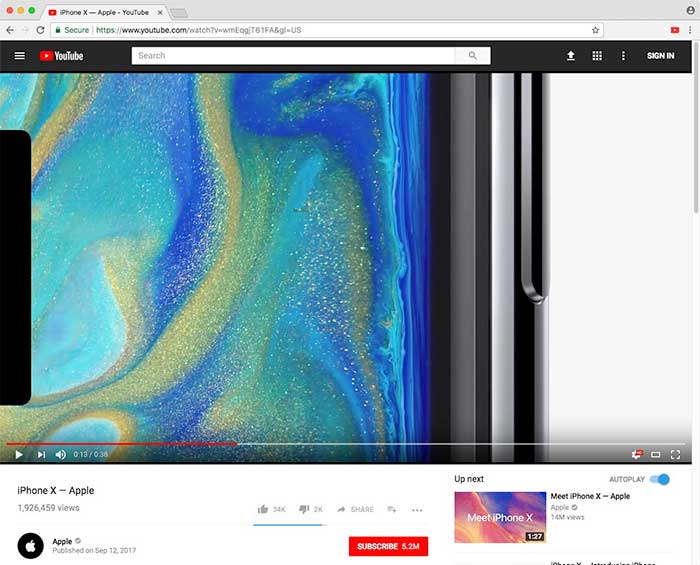
Task: Open YouTube settings three-dot menu in header
Action: coord(624,56)
